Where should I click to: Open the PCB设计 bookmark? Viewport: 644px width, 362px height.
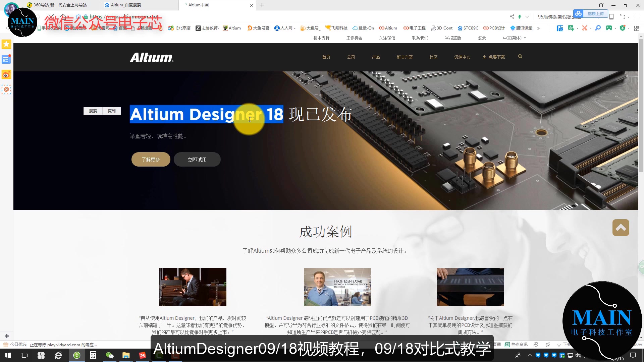494,28
